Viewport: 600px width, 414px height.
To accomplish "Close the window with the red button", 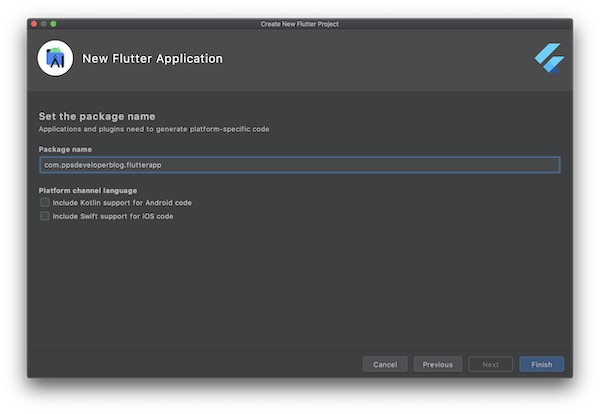I will point(34,24).
